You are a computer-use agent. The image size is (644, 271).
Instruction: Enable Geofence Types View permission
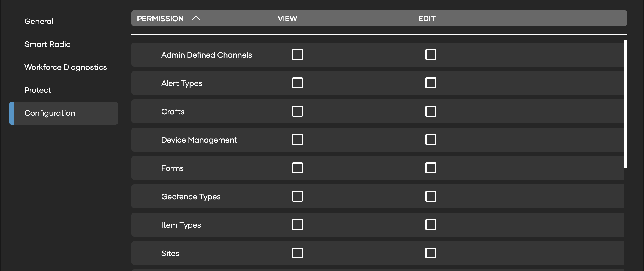297,196
